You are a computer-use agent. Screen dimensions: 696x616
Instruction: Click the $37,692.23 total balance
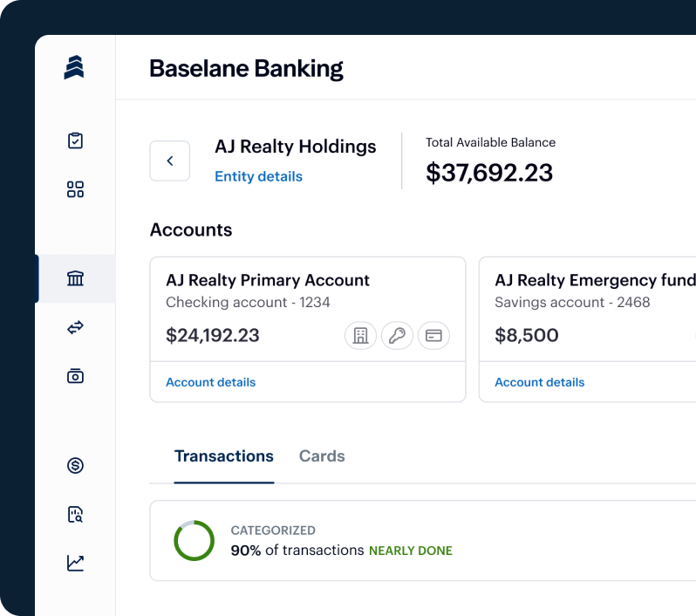[x=489, y=172]
